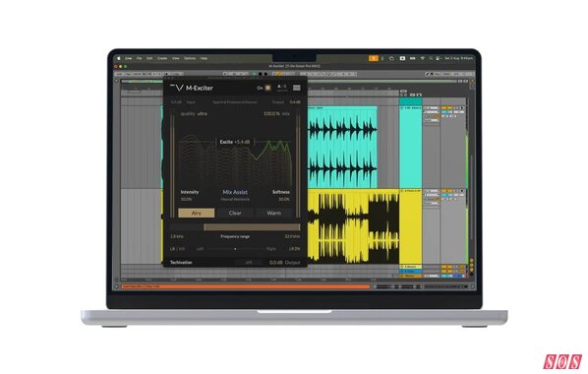
Task: Open the Options menu
Action: [x=190, y=59]
